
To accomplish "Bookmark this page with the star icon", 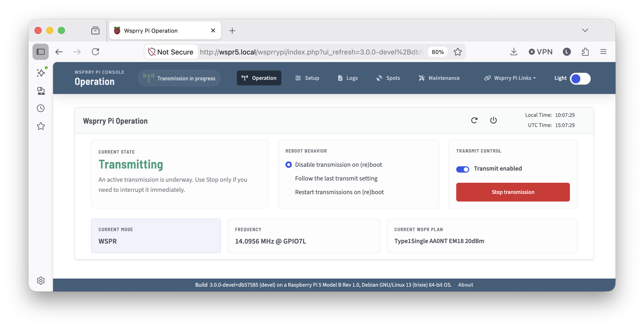I will click(x=458, y=52).
